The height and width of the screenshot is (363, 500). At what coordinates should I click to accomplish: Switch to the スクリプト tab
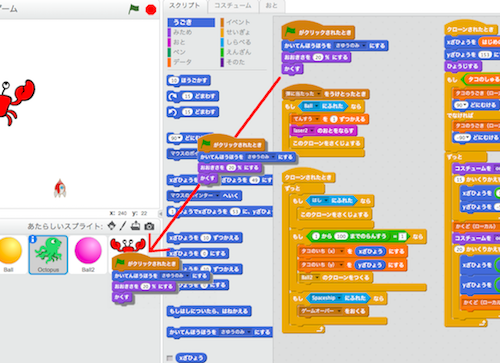pyautogui.click(x=184, y=6)
